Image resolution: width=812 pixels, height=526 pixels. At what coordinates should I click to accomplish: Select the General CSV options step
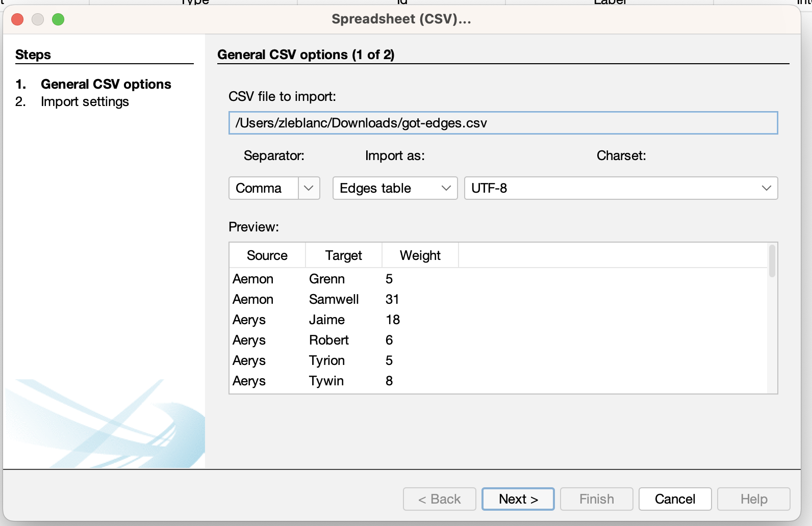106,84
